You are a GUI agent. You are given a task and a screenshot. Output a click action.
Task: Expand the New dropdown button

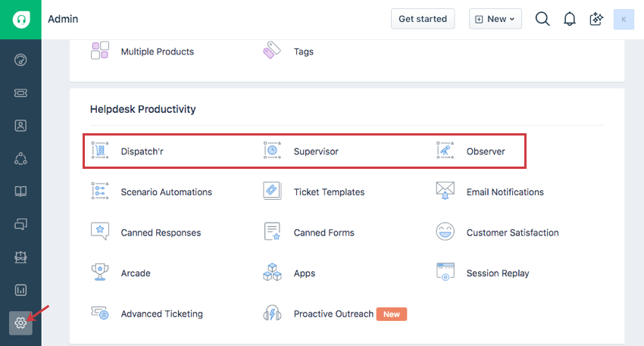coord(496,19)
